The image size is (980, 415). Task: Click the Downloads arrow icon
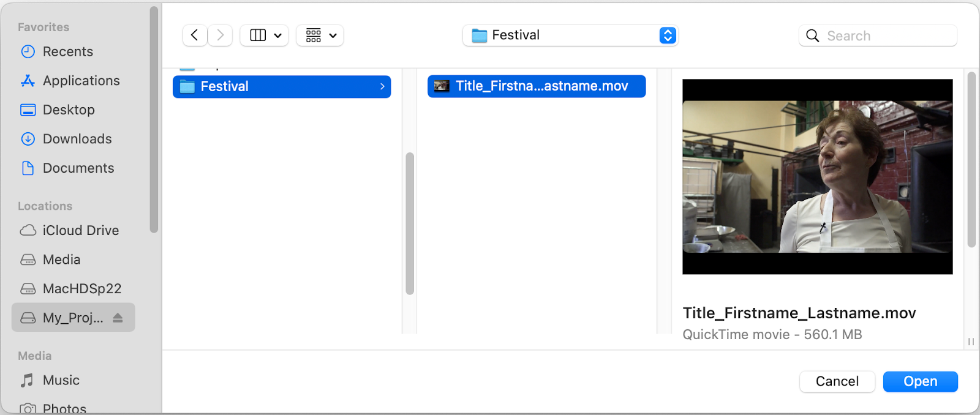(28, 139)
